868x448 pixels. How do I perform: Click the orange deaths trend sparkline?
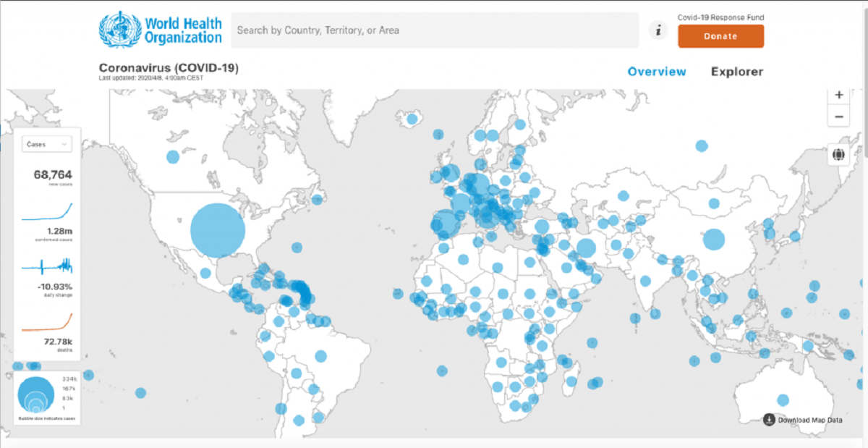tap(47, 322)
